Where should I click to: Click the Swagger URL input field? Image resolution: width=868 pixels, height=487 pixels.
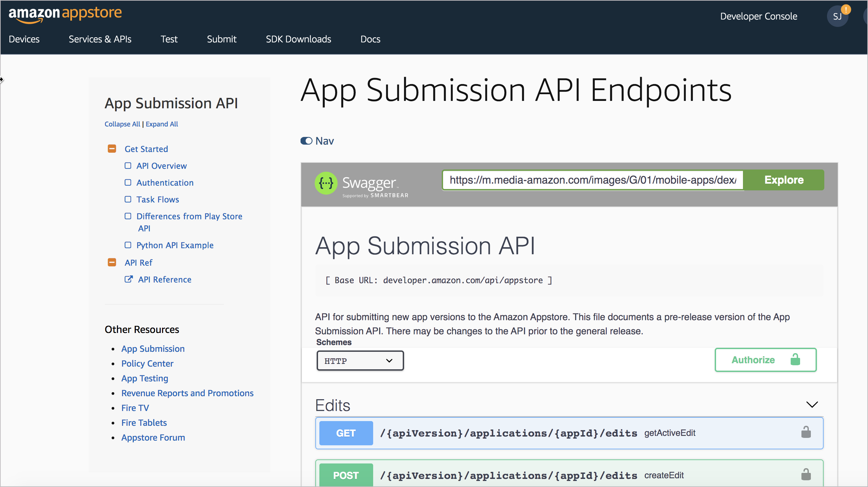[x=593, y=180]
